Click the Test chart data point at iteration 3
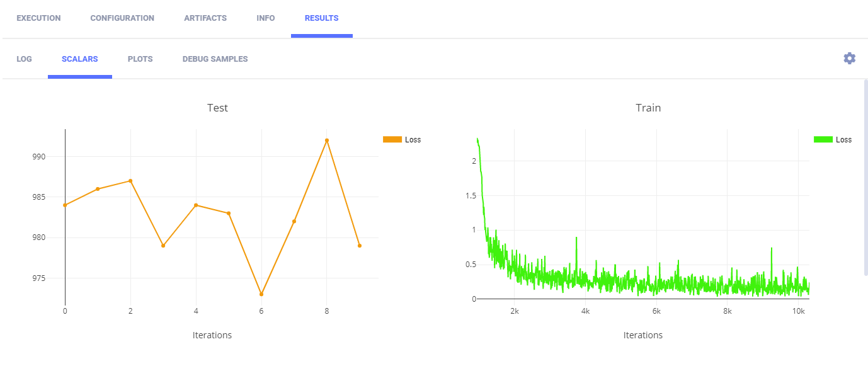Viewport: 868px width, 366px height. tap(163, 246)
